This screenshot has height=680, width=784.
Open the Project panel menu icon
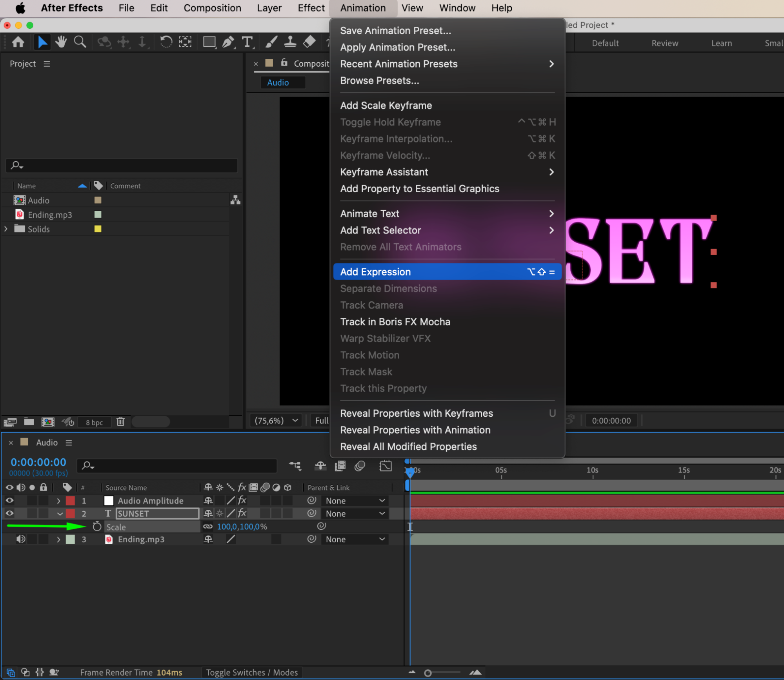(x=47, y=64)
